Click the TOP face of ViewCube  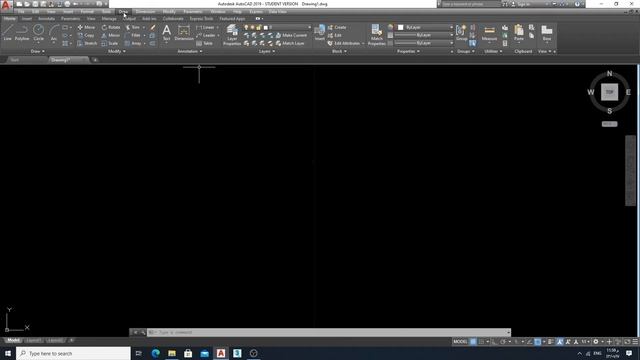tap(609, 92)
